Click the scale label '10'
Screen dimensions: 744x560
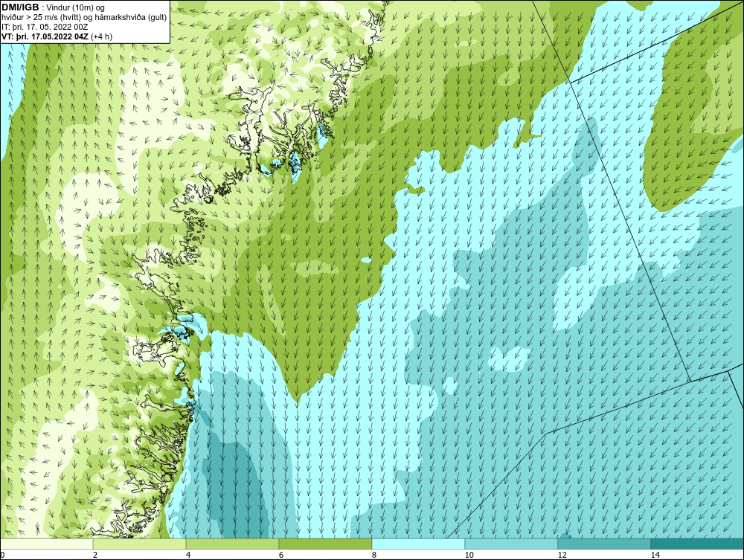[469, 555]
